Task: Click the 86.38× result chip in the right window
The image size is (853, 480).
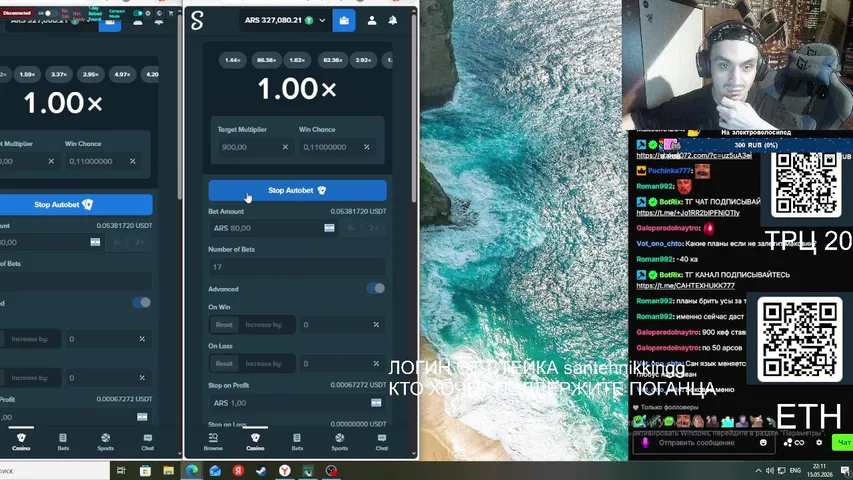Action: click(266, 60)
